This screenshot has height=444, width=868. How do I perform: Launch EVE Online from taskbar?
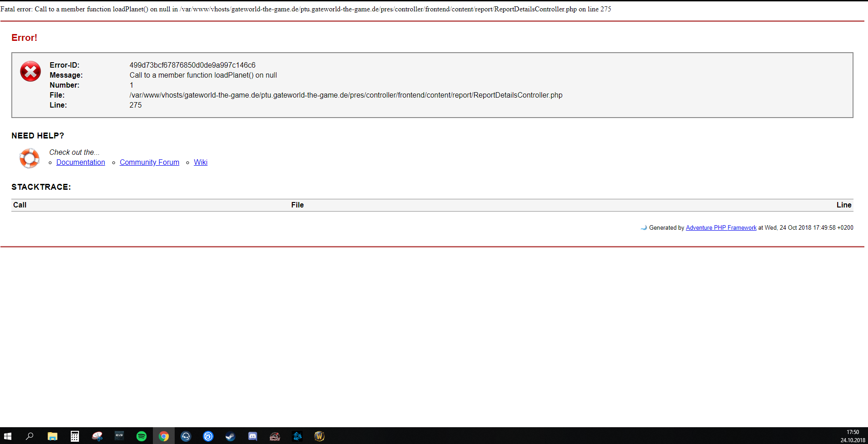[x=119, y=436]
